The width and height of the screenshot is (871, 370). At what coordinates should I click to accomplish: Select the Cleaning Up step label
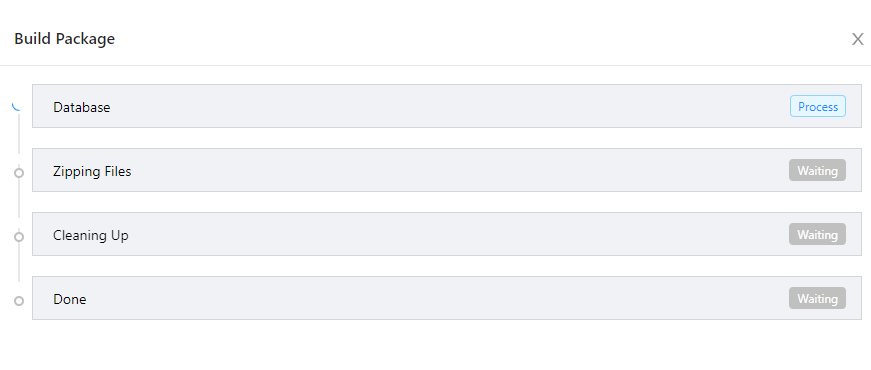[x=91, y=236]
